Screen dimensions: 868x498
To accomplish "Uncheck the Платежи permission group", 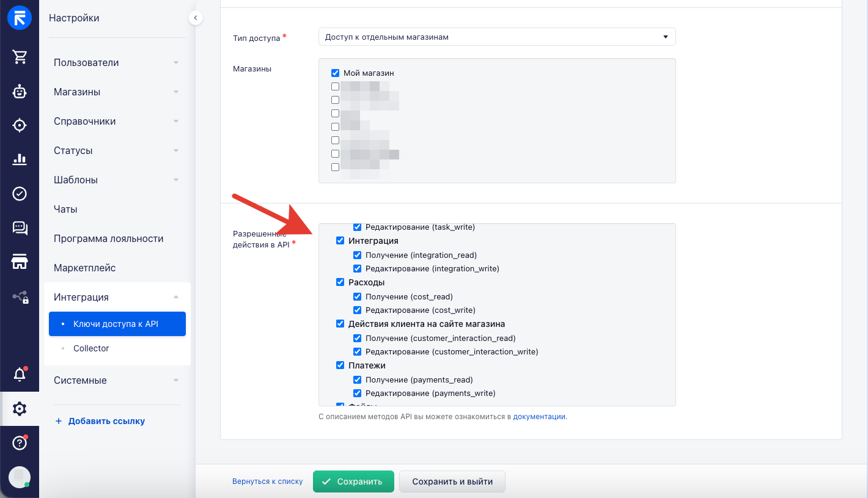I will tap(340, 365).
